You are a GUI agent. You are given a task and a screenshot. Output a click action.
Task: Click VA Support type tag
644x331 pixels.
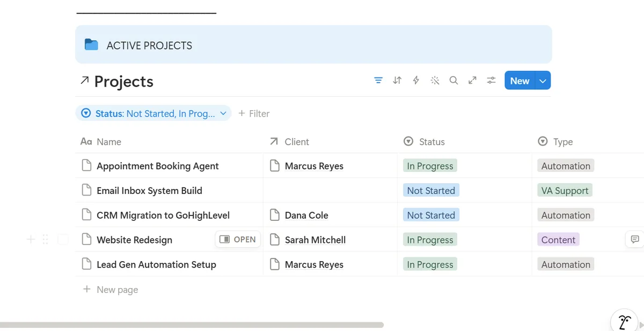pyautogui.click(x=565, y=191)
